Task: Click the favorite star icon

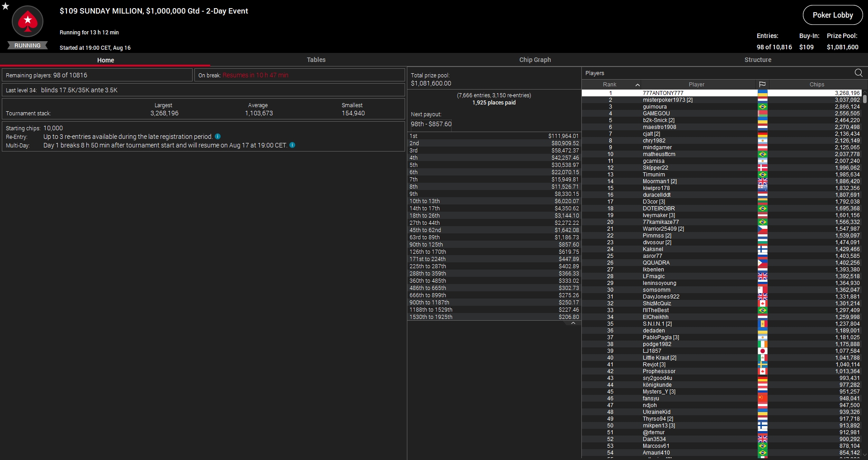Action: pyautogui.click(x=5, y=6)
